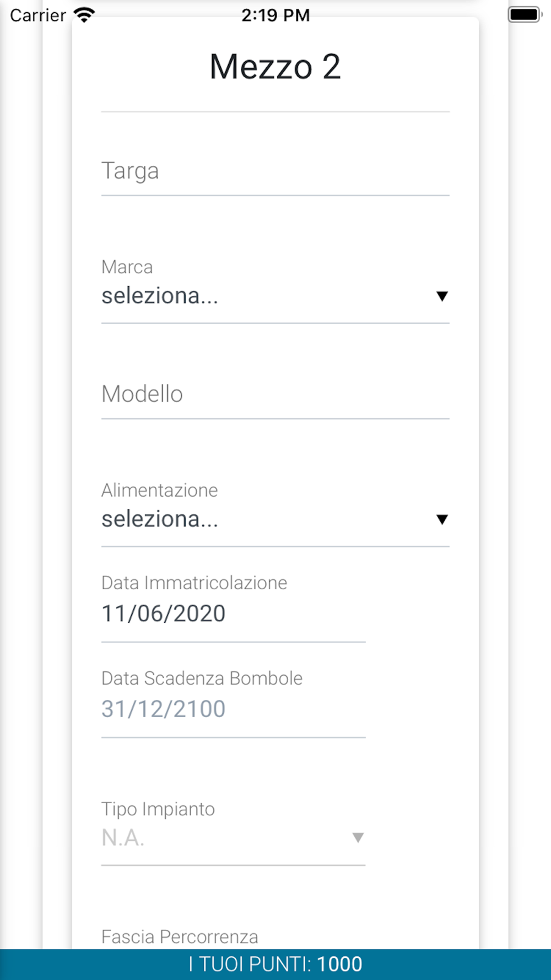Tap the Marca field label
551x980 pixels.
coord(127,267)
